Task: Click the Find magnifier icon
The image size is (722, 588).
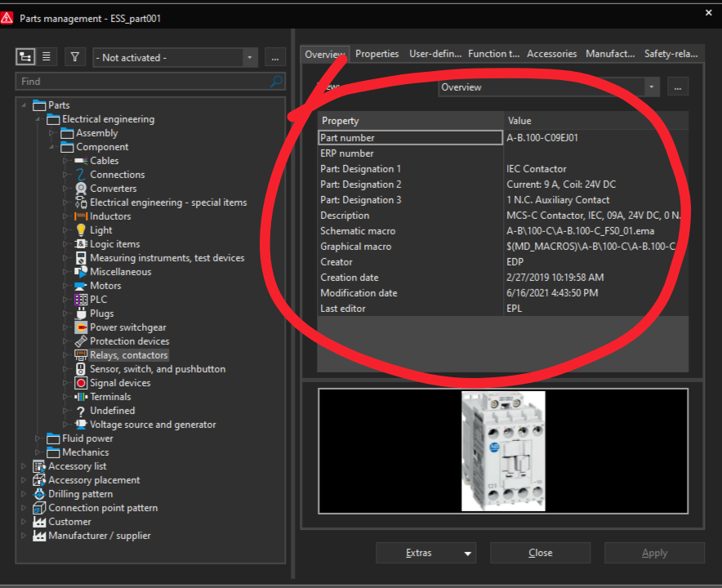Action: [x=276, y=82]
